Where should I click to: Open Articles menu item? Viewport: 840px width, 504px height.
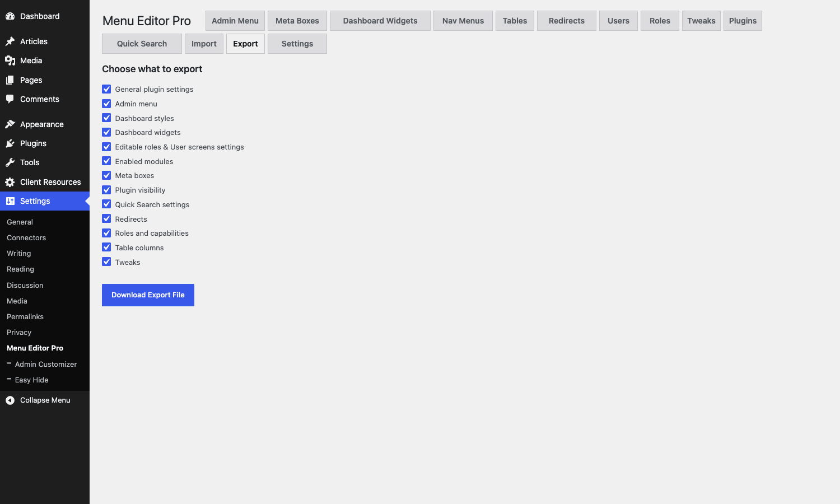pyautogui.click(x=45, y=41)
